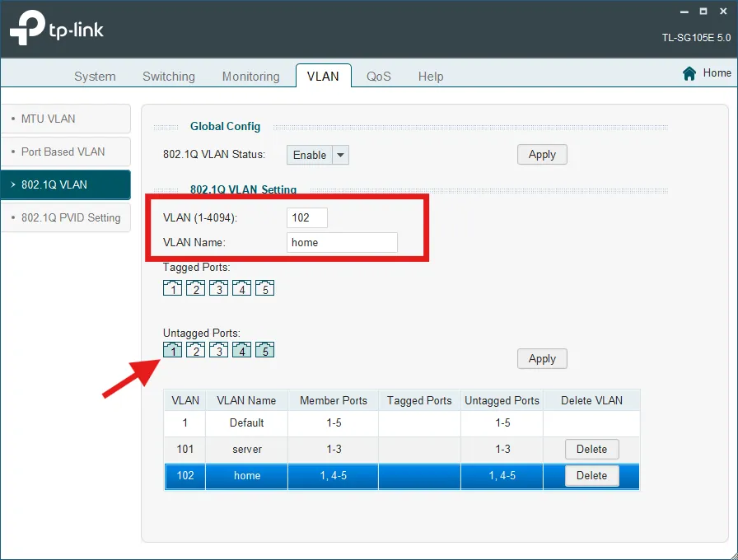Screen dimensions: 738x560
Task: Apply the Global Config setting
Action: coord(542,154)
